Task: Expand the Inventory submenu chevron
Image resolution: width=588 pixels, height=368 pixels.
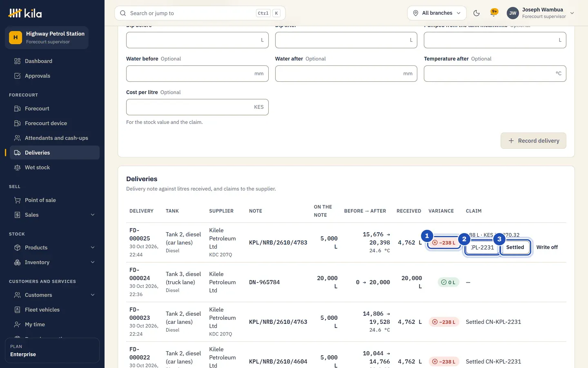Action: click(x=93, y=262)
